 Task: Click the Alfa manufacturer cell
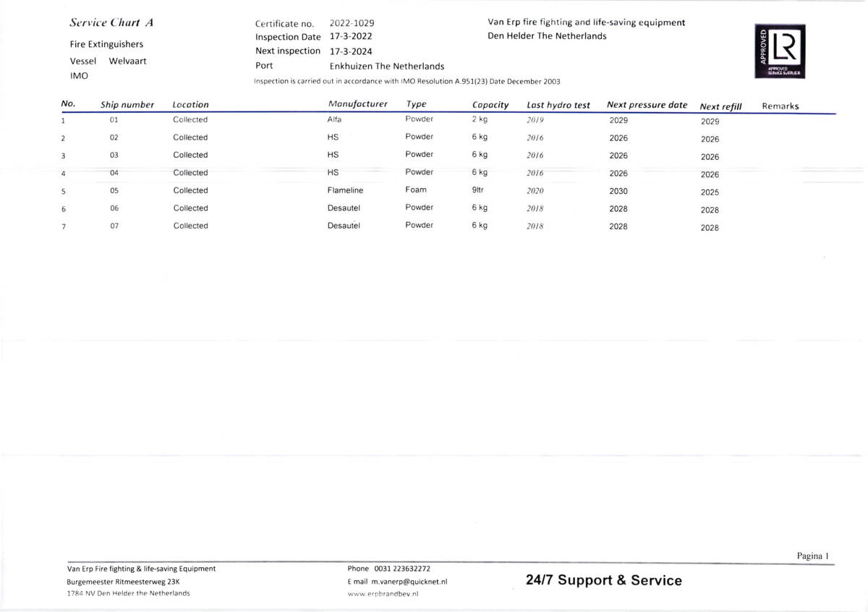(x=334, y=119)
